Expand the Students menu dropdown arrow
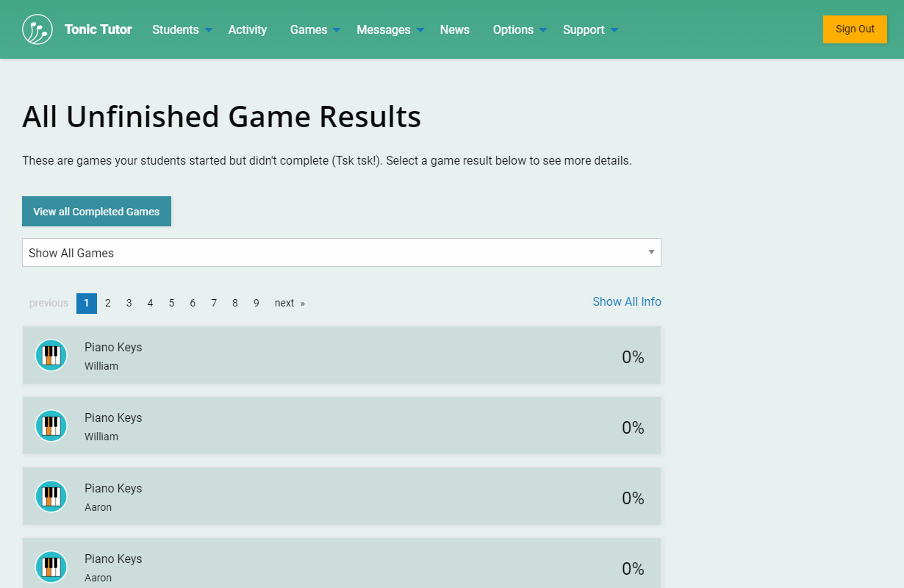Image resolution: width=904 pixels, height=588 pixels. [209, 30]
